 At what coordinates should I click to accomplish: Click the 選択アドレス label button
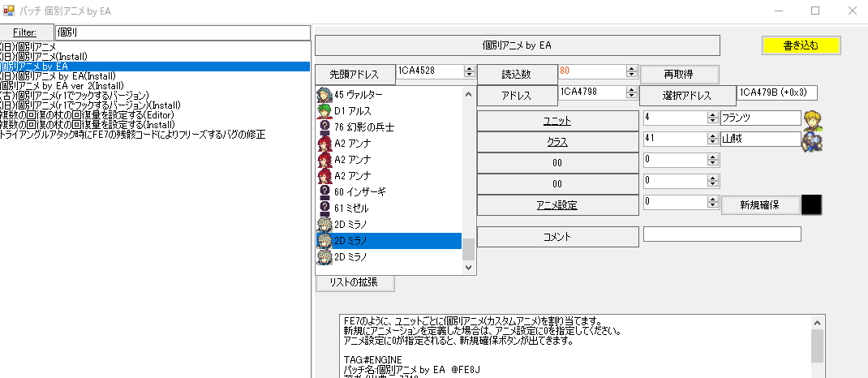point(687,95)
